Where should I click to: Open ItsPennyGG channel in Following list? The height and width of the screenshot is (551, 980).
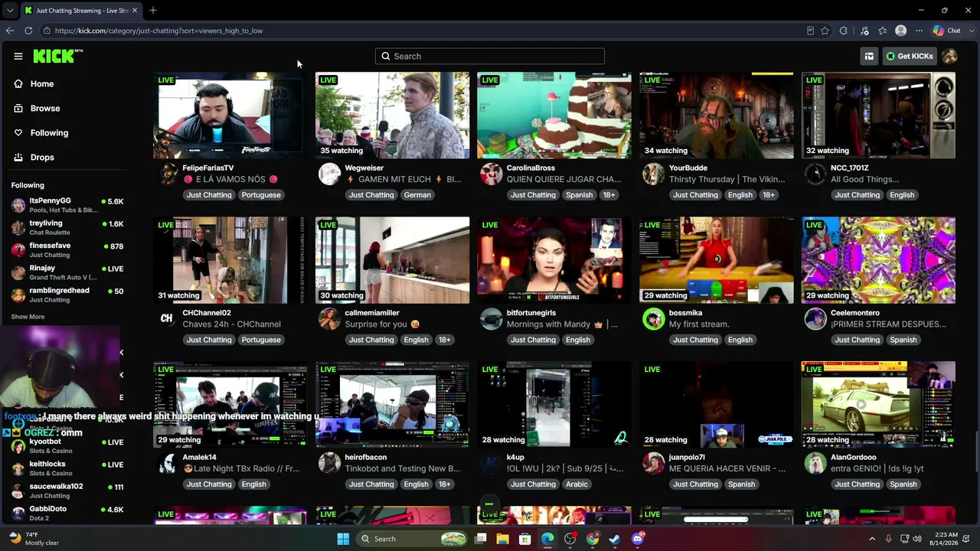click(x=67, y=205)
